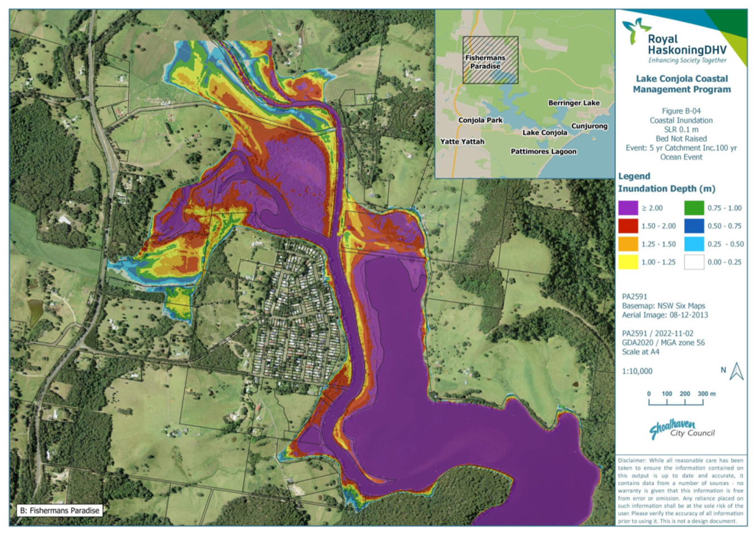Select the light blue 0.25 - 0.50 swatch
The image size is (756, 535).
tap(694, 244)
